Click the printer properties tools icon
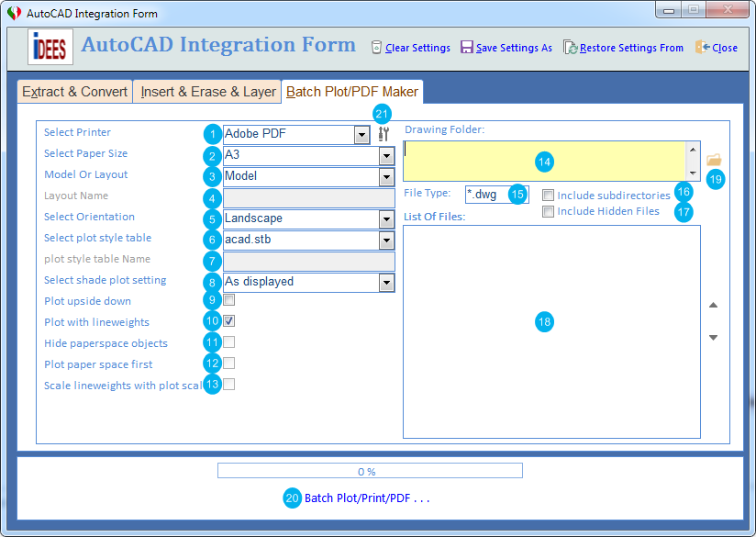 point(384,134)
